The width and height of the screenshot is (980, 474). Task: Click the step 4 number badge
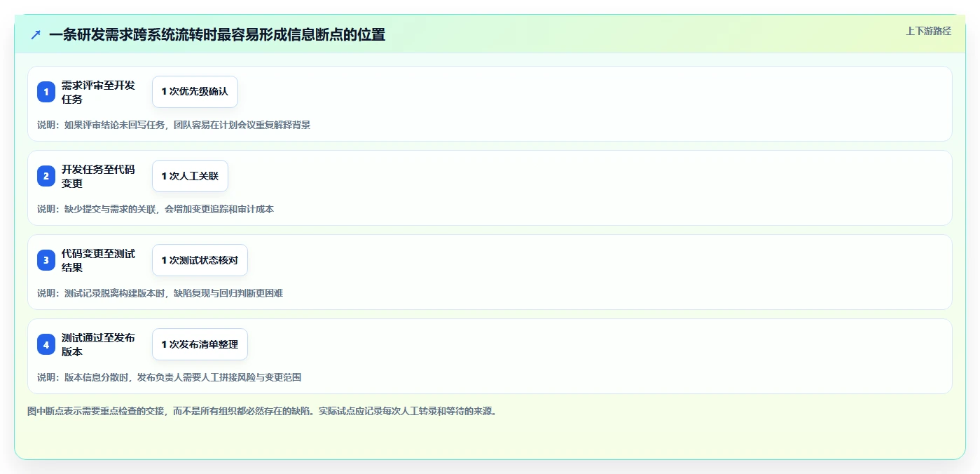(x=46, y=344)
